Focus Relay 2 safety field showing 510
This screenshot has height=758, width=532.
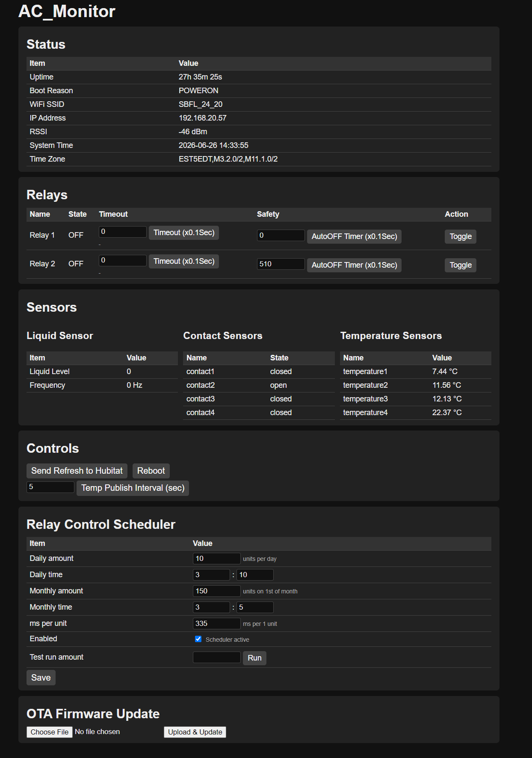281,264
